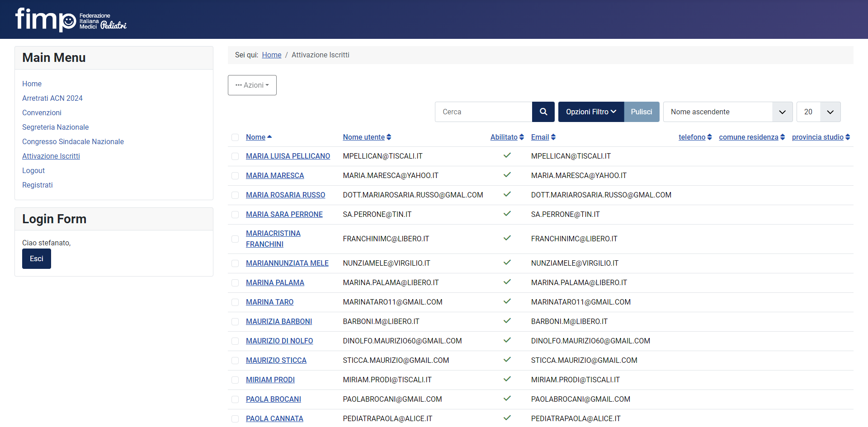Click the magnifying glass search icon

tap(543, 112)
